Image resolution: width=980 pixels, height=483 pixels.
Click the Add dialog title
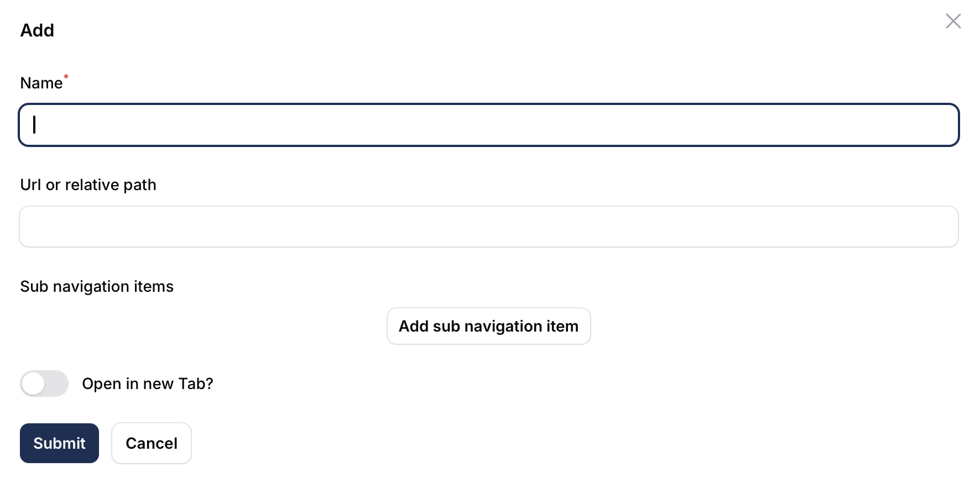(x=37, y=30)
